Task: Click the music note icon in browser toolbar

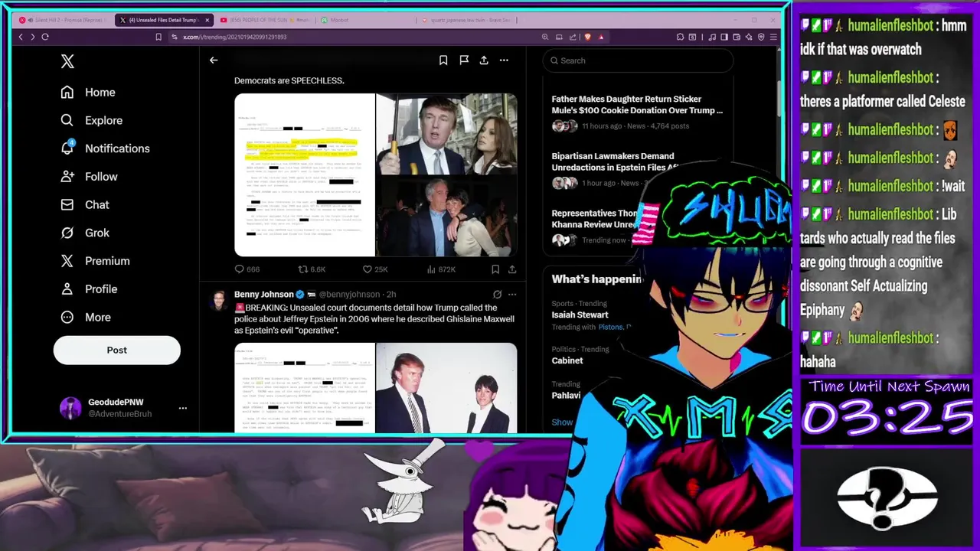Action: coord(712,37)
